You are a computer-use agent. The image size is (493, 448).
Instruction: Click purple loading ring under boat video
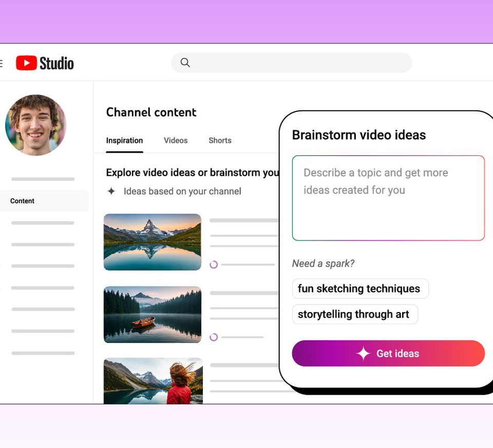click(214, 337)
